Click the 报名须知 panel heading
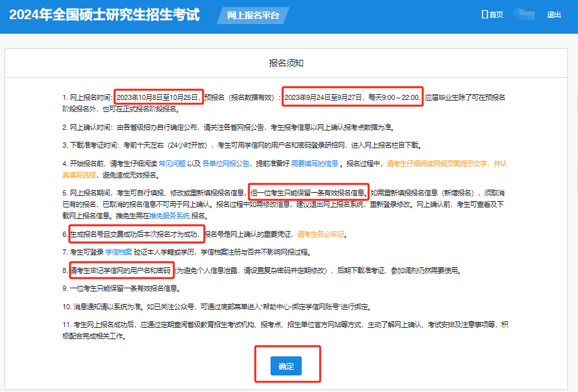 [x=286, y=63]
